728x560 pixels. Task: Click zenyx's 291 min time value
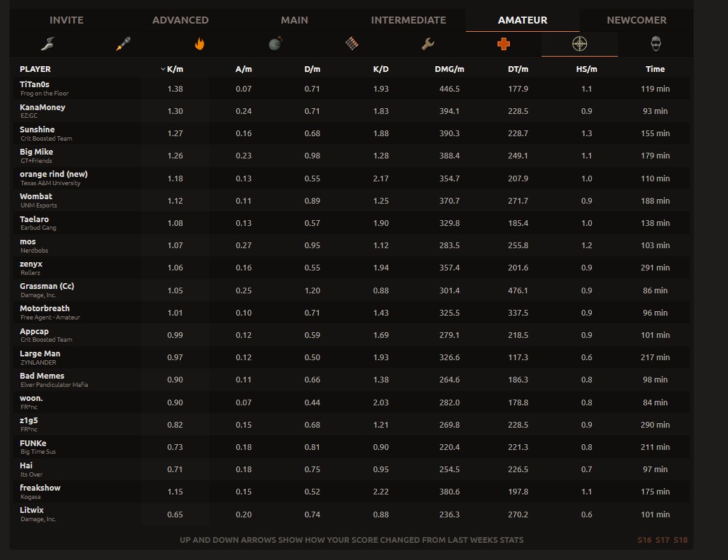(x=655, y=268)
